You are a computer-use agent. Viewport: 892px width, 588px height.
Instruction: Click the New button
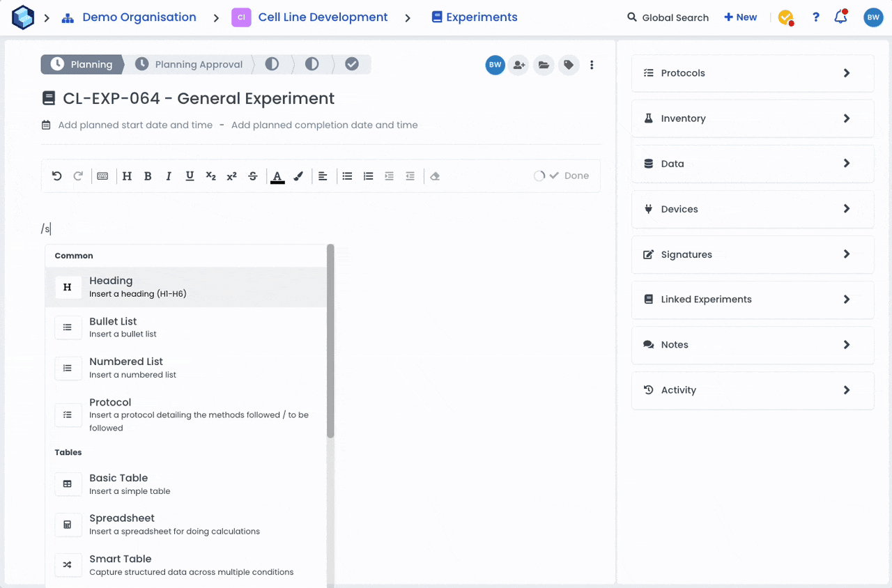tap(740, 17)
